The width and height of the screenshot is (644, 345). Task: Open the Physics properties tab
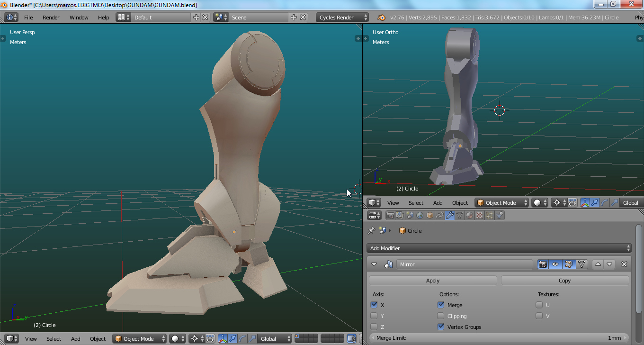pyautogui.click(x=500, y=216)
